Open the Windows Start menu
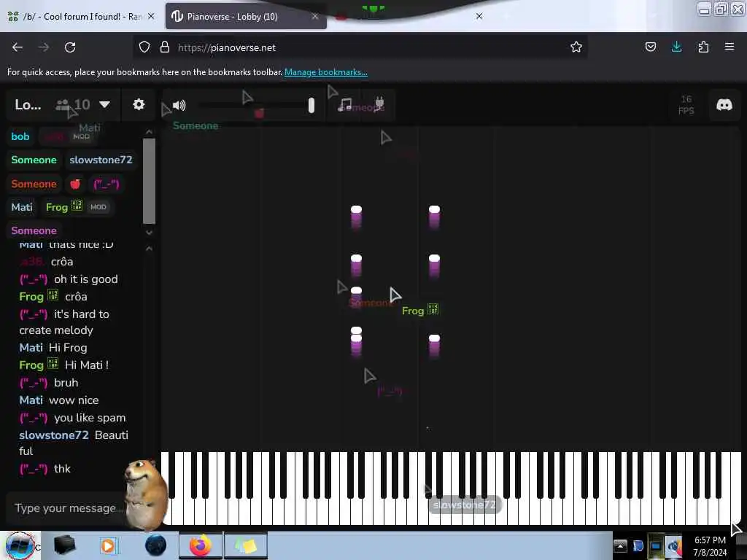Image resolution: width=747 pixels, height=560 pixels. (20, 545)
